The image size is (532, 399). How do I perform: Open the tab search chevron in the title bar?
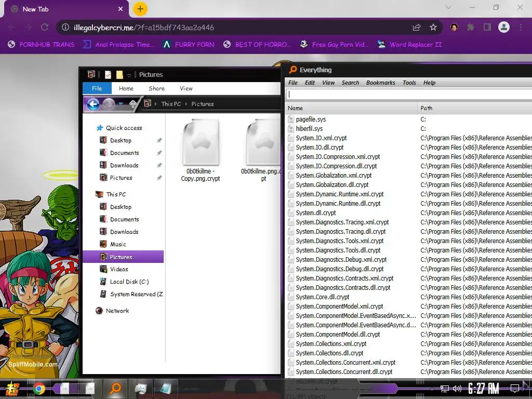point(448,7)
